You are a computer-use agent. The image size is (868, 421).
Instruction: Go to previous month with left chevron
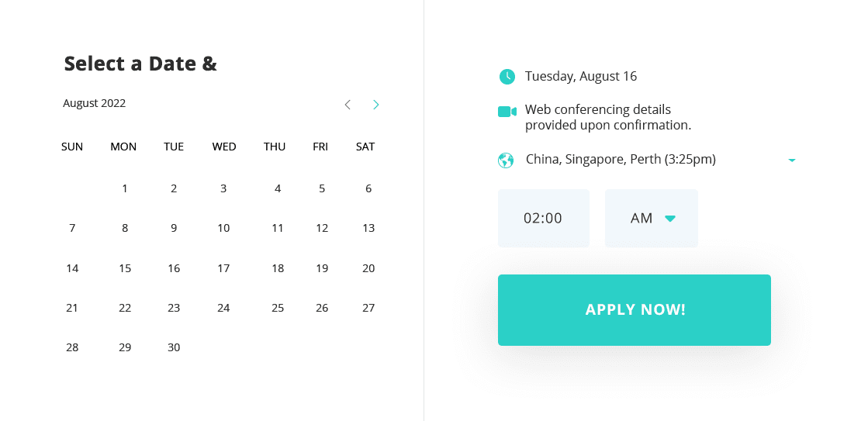coord(348,105)
